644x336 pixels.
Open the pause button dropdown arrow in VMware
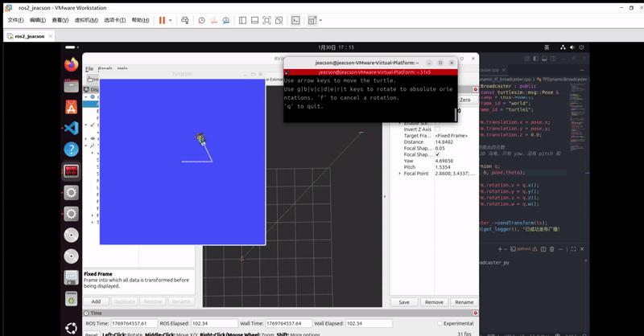coord(171,20)
